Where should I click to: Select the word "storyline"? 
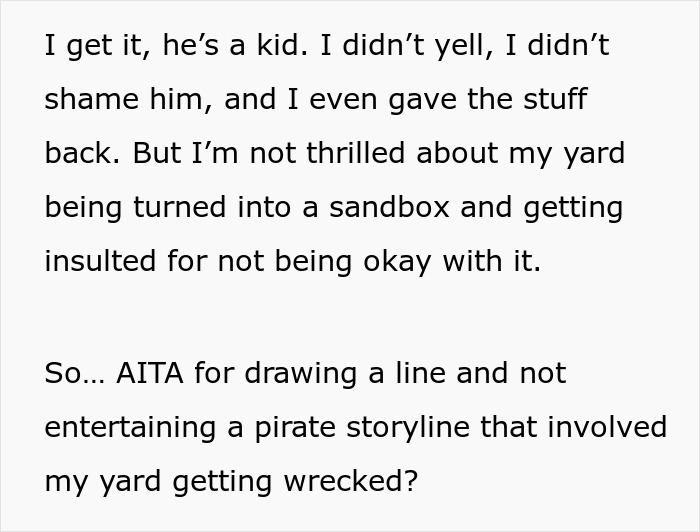point(409,427)
